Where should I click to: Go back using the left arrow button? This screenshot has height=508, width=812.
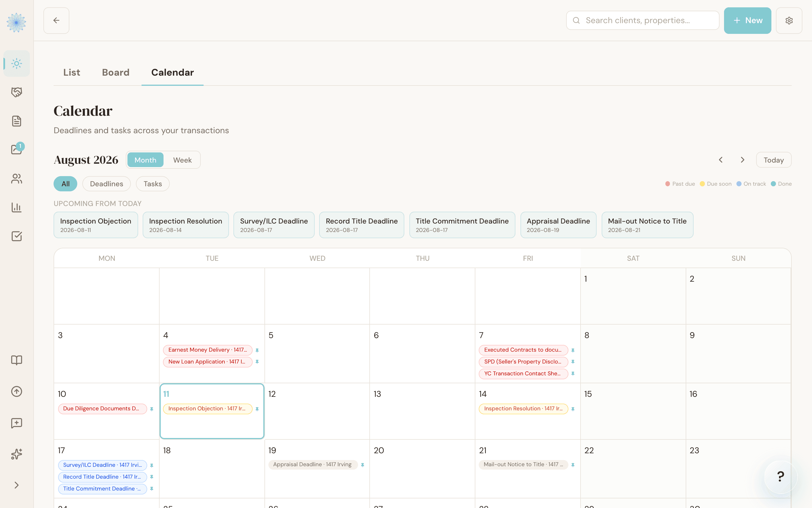point(56,21)
